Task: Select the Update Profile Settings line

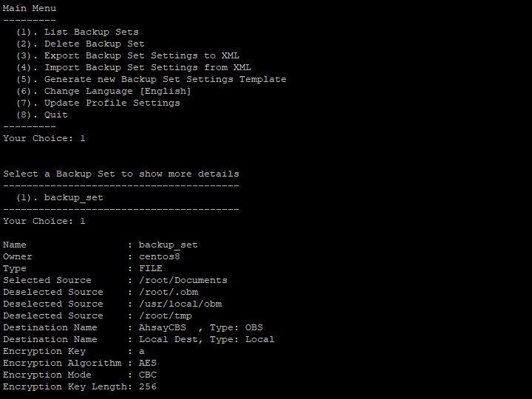Action: tap(112, 103)
